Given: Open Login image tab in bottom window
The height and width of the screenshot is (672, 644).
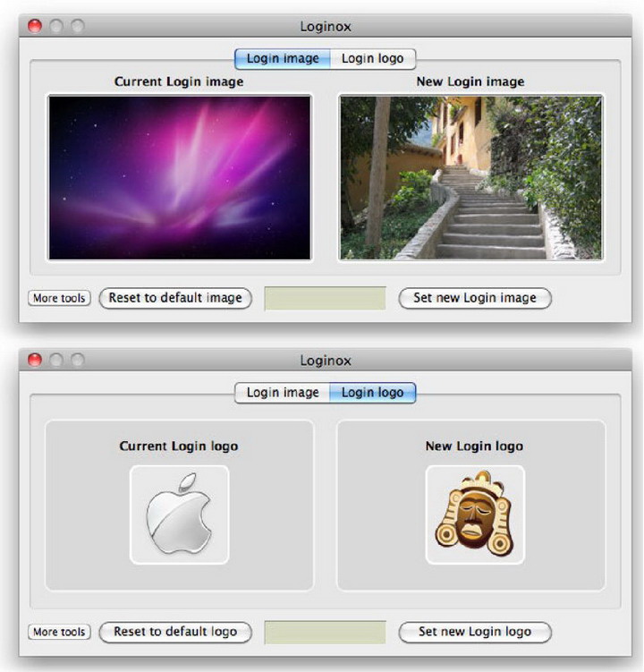Looking at the screenshot, I should click(283, 393).
